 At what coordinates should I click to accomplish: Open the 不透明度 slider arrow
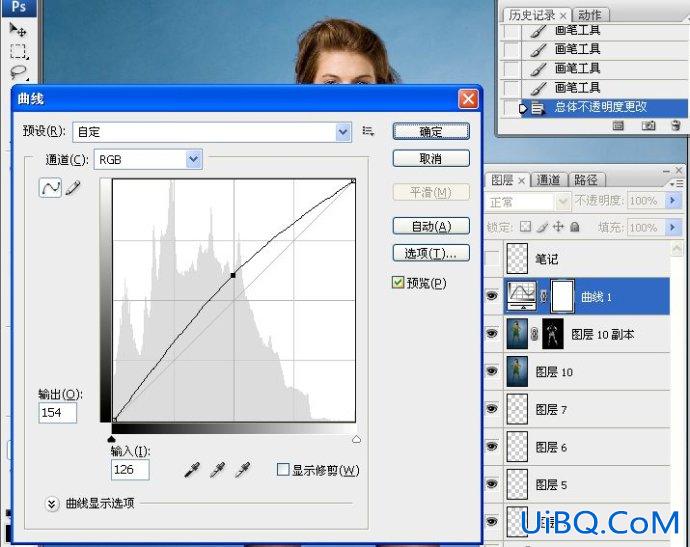point(672,201)
